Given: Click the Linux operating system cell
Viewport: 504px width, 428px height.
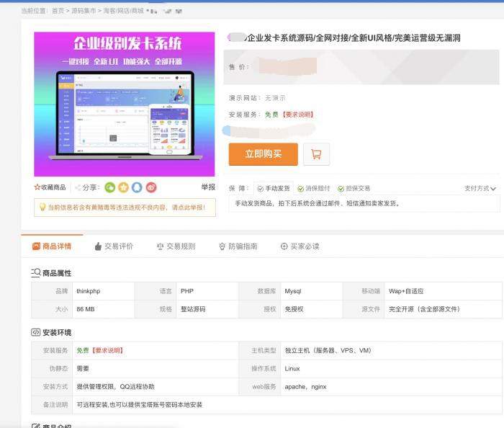Looking at the screenshot, I should [392, 368].
